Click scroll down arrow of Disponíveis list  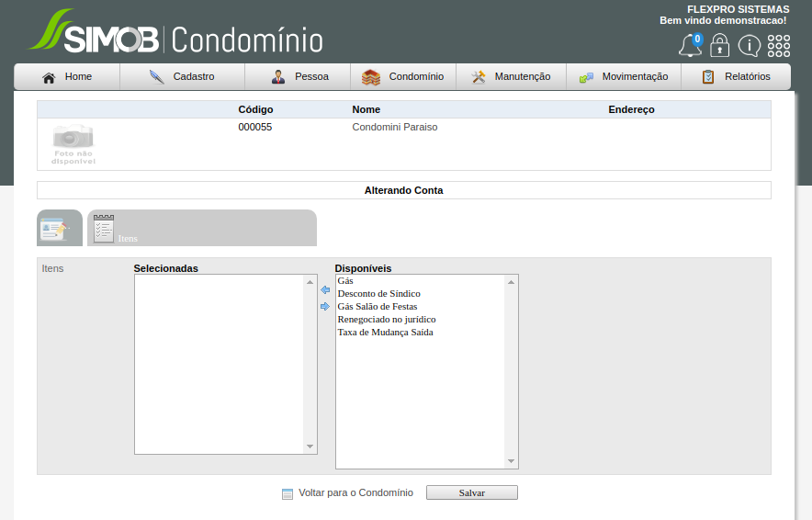point(511,461)
